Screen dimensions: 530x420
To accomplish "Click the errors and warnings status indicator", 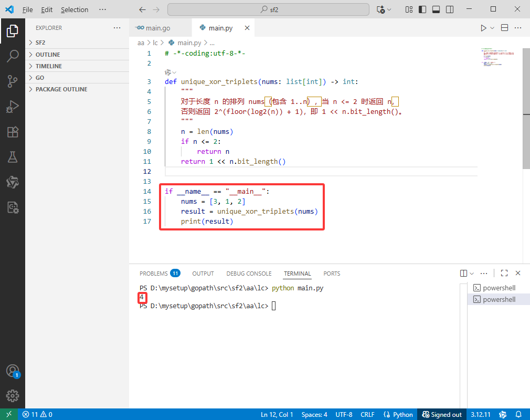I will tap(37, 414).
